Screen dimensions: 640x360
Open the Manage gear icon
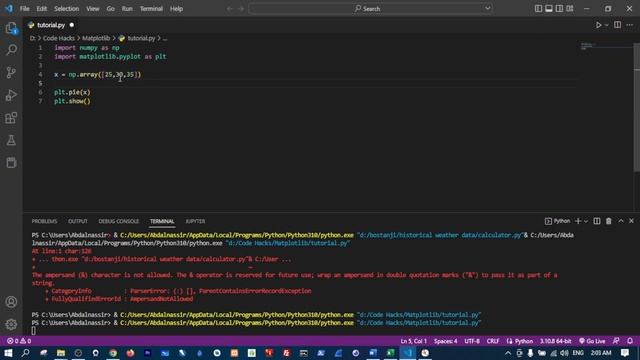11,324
